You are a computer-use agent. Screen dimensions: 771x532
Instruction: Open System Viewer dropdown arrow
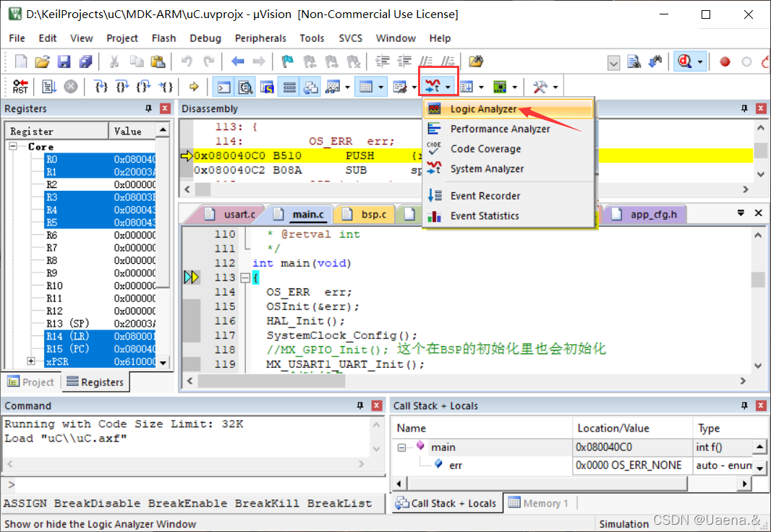click(514, 87)
